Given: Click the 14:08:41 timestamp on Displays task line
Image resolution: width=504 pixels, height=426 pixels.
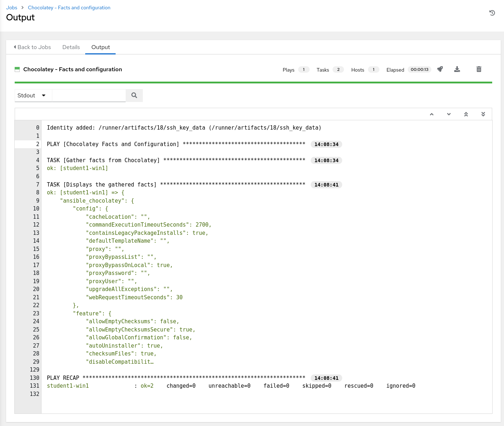Looking at the screenshot, I should click(326, 185).
